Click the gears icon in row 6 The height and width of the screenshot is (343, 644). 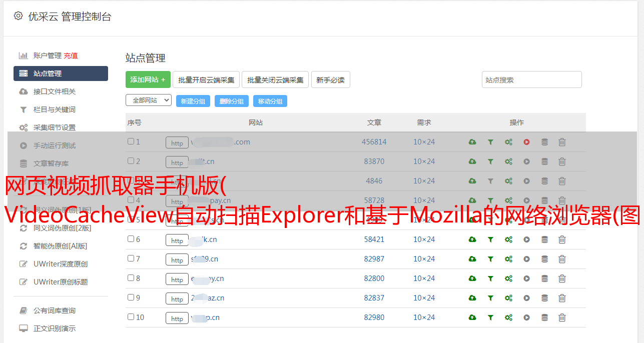508,239
